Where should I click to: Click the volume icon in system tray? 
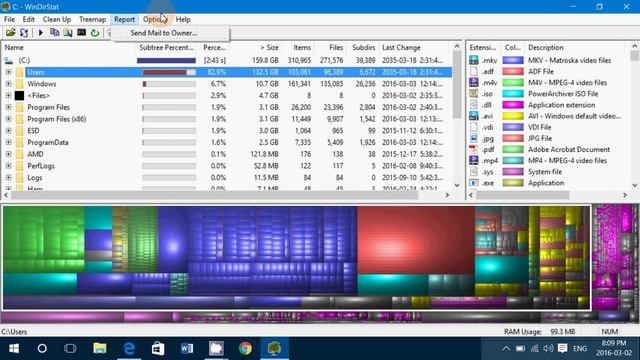tap(548, 349)
